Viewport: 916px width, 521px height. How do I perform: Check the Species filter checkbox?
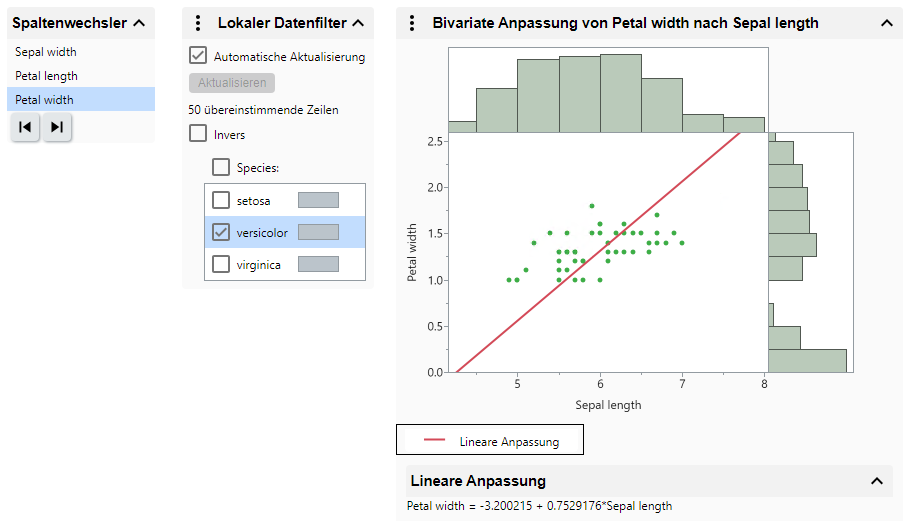click(x=221, y=167)
